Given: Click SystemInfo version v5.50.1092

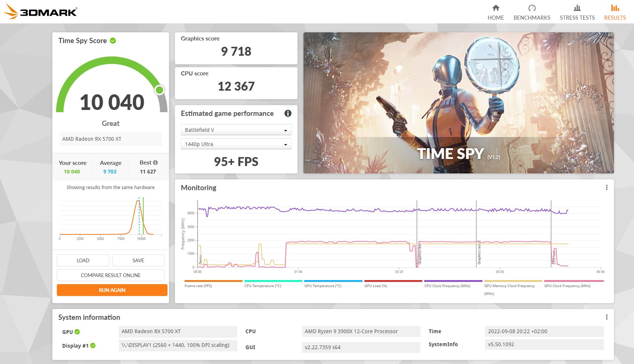Looking at the screenshot, I should pyautogui.click(x=544, y=344).
